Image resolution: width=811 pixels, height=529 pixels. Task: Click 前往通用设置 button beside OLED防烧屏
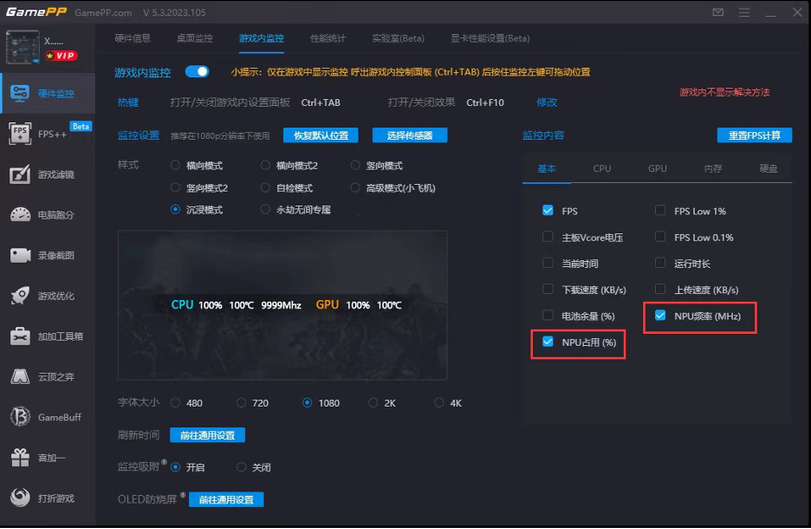[x=226, y=500]
